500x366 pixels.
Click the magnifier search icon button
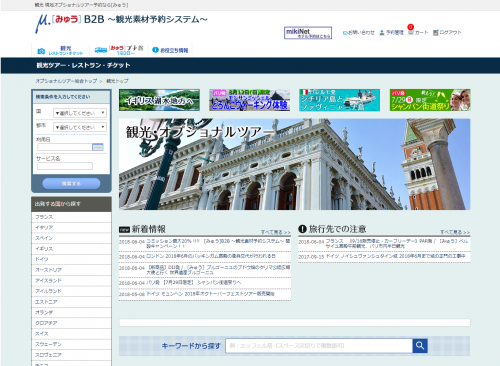[x=420, y=346]
